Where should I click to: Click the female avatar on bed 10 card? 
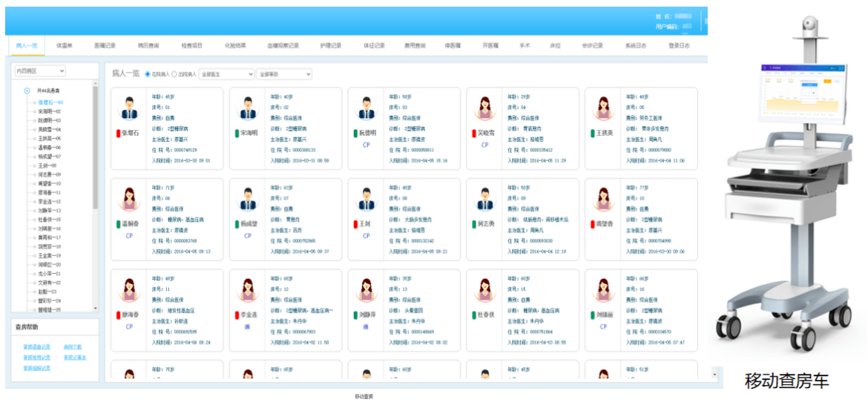[603, 200]
